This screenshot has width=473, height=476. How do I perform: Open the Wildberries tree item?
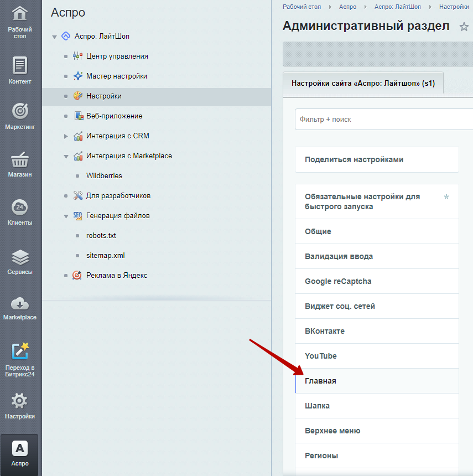click(x=104, y=176)
